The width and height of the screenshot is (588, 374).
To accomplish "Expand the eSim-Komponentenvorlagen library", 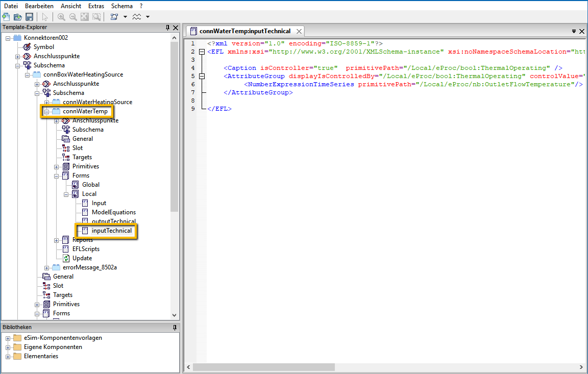I will click(8, 338).
